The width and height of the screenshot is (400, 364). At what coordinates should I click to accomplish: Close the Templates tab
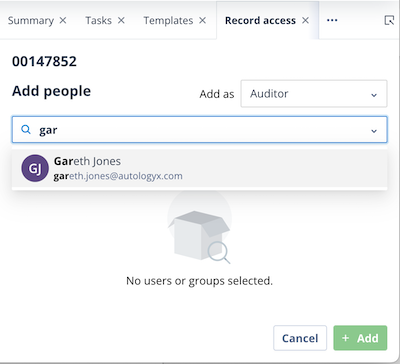tap(202, 21)
